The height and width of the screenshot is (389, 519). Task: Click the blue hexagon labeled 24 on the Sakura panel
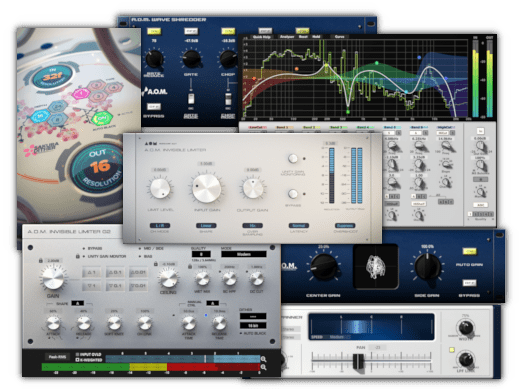tap(58, 107)
